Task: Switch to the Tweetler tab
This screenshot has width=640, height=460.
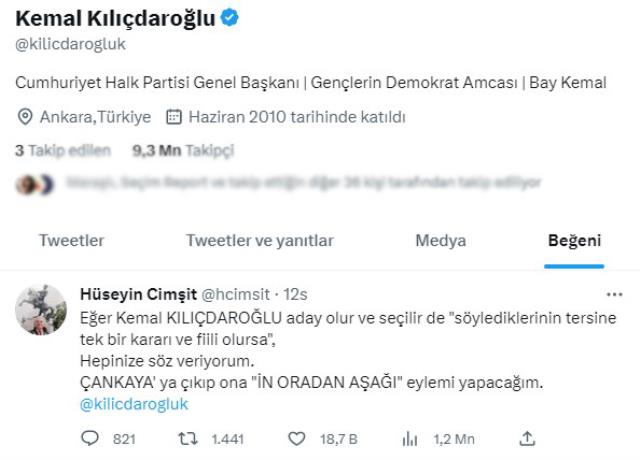Action: click(x=71, y=240)
